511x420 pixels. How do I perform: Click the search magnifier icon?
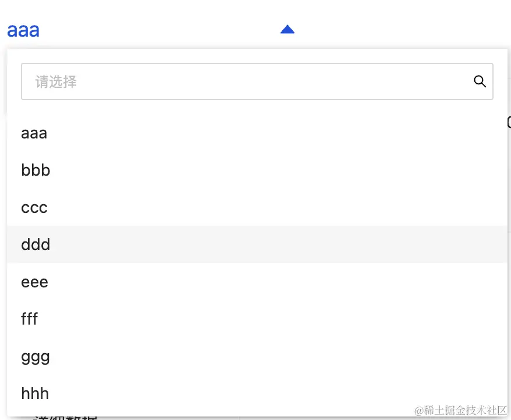pyautogui.click(x=480, y=81)
